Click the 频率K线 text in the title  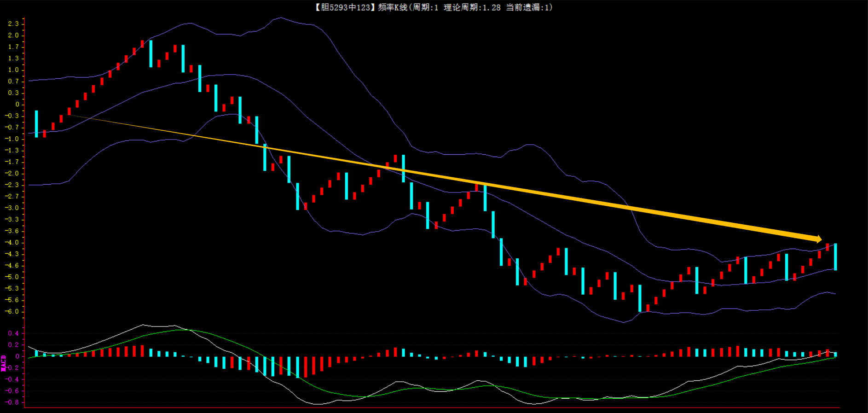click(392, 7)
